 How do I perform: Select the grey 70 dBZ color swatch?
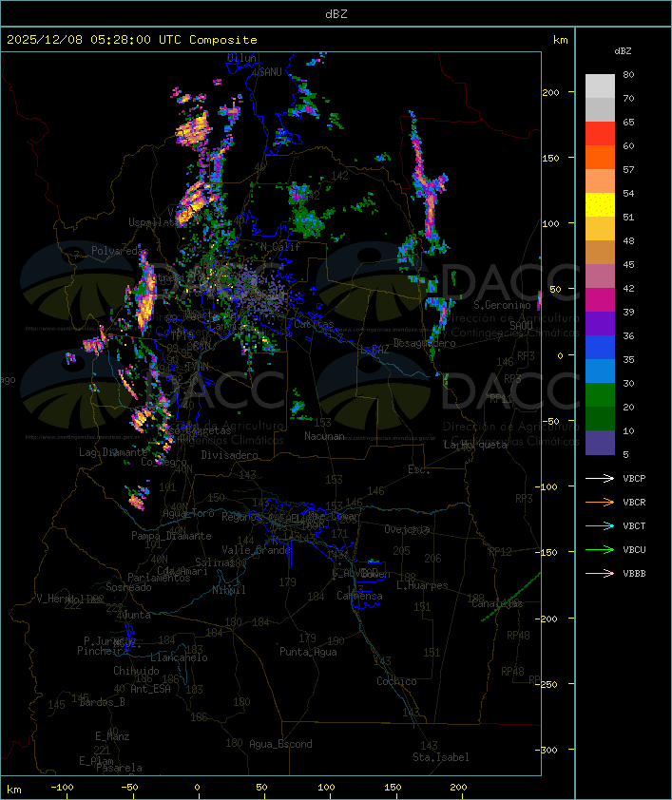pos(600,109)
